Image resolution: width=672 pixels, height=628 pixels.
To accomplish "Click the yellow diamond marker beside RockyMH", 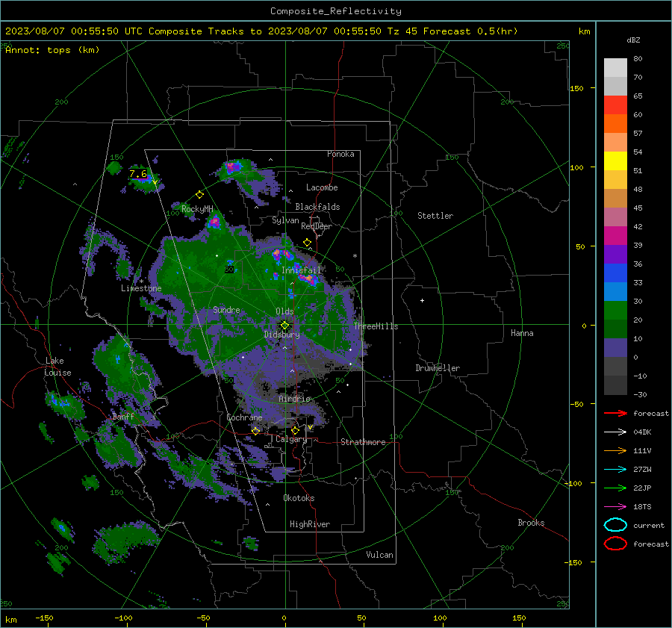I will click(199, 195).
